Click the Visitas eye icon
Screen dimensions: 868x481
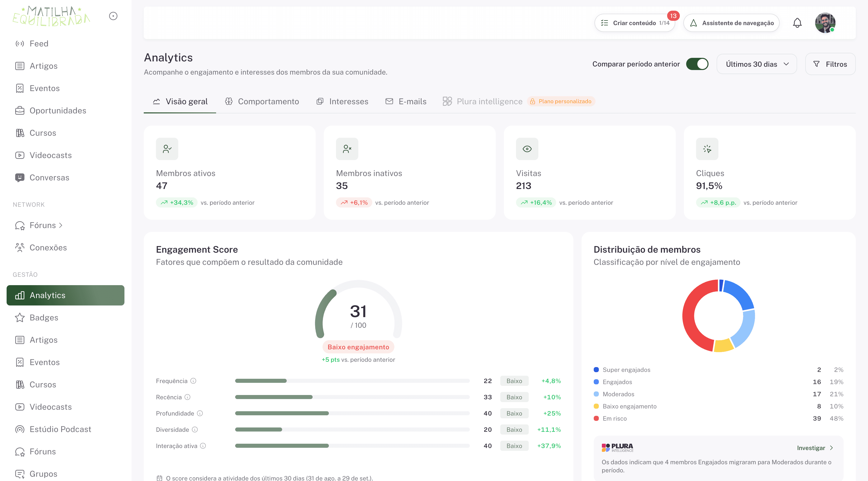tap(527, 149)
